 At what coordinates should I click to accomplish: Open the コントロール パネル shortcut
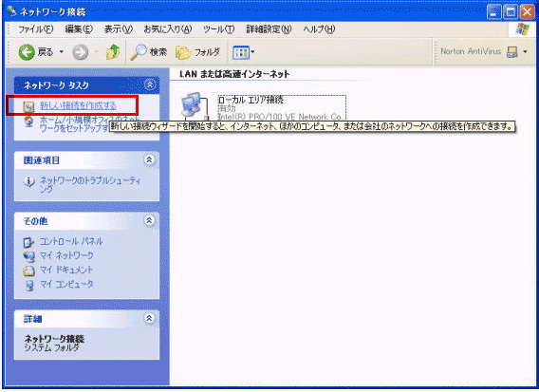[71, 241]
